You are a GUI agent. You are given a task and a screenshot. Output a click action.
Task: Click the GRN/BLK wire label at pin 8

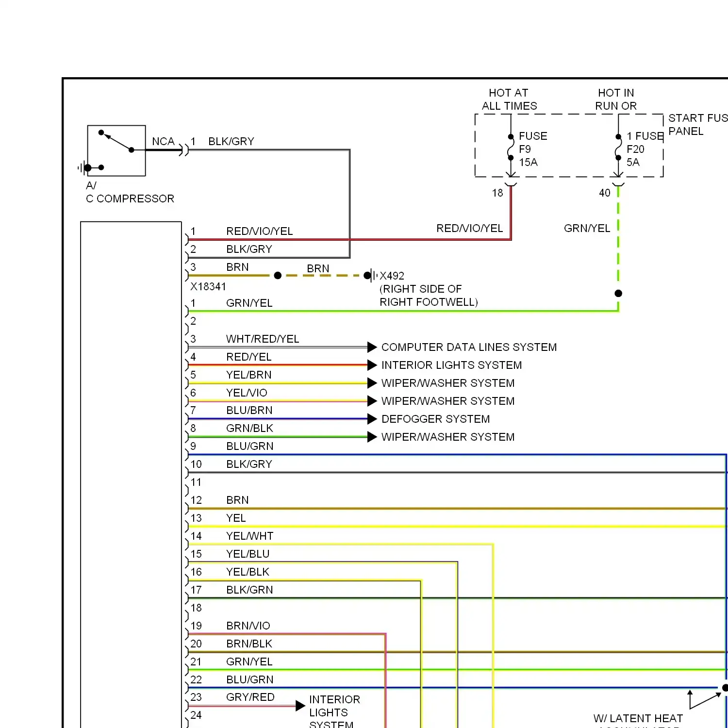tap(249, 428)
